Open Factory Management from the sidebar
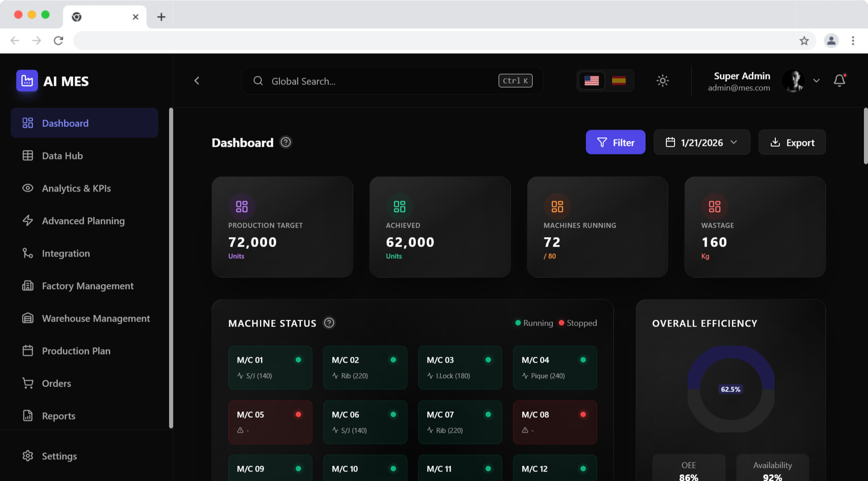The height and width of the screenshot is (481, 868). (x=85, y=286)
